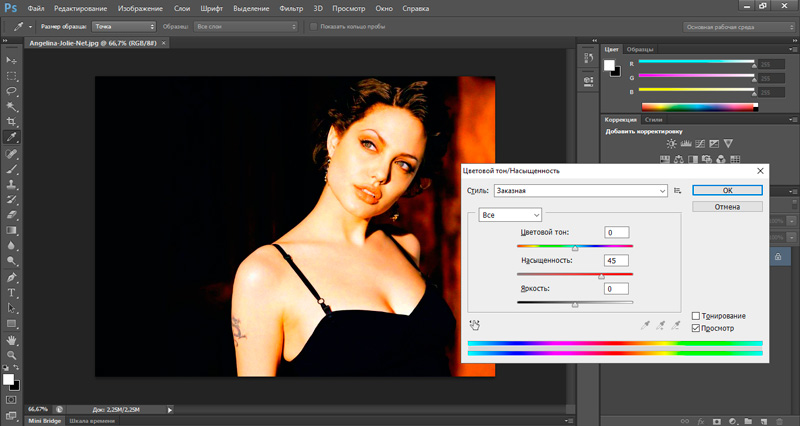The width and height of the screenshot is (800, 426).
Task: Switch to the Образцы tab
Action: (640, 48)
